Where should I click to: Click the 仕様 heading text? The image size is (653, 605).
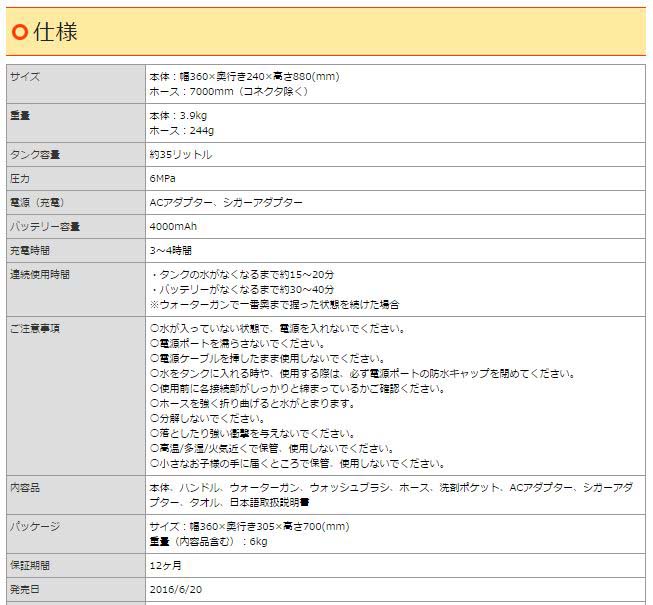click(55, 32)
